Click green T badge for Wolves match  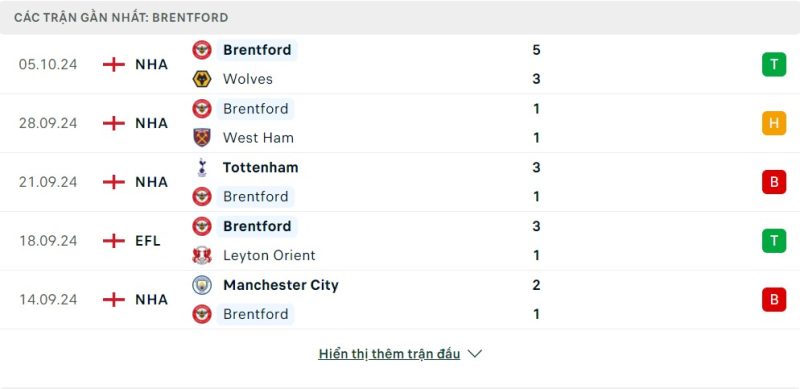tap(774, 64)
